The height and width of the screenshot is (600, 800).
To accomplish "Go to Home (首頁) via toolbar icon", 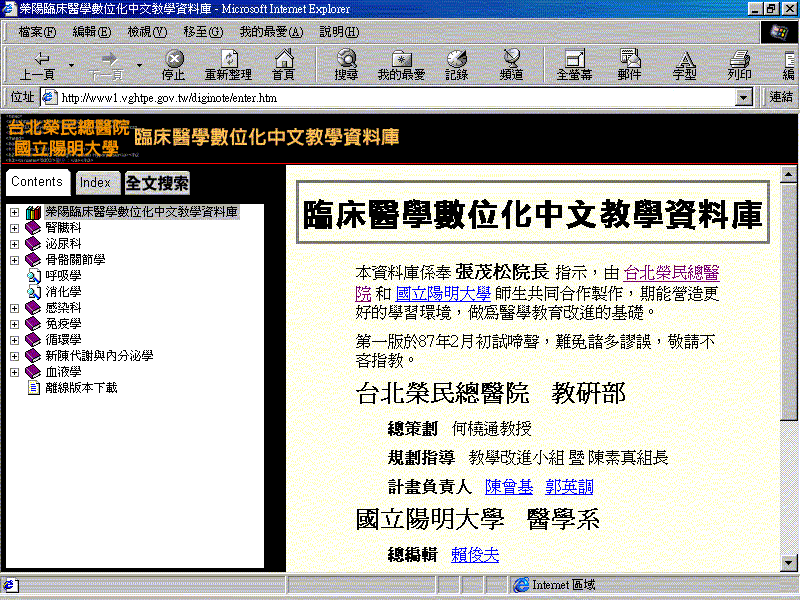I will [x=283, y=65].
